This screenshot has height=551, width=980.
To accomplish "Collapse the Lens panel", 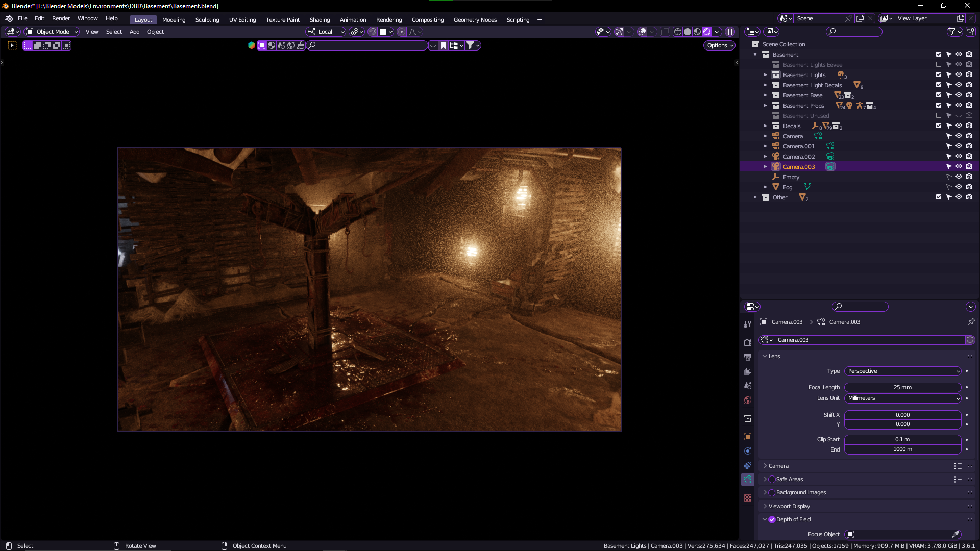I will pyautogui.click(x=765, y=356).
